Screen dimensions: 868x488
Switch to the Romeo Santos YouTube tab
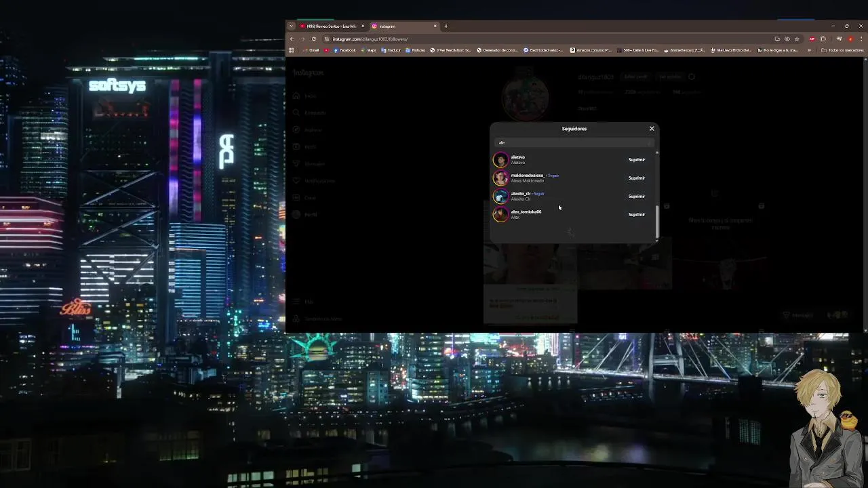331,26
